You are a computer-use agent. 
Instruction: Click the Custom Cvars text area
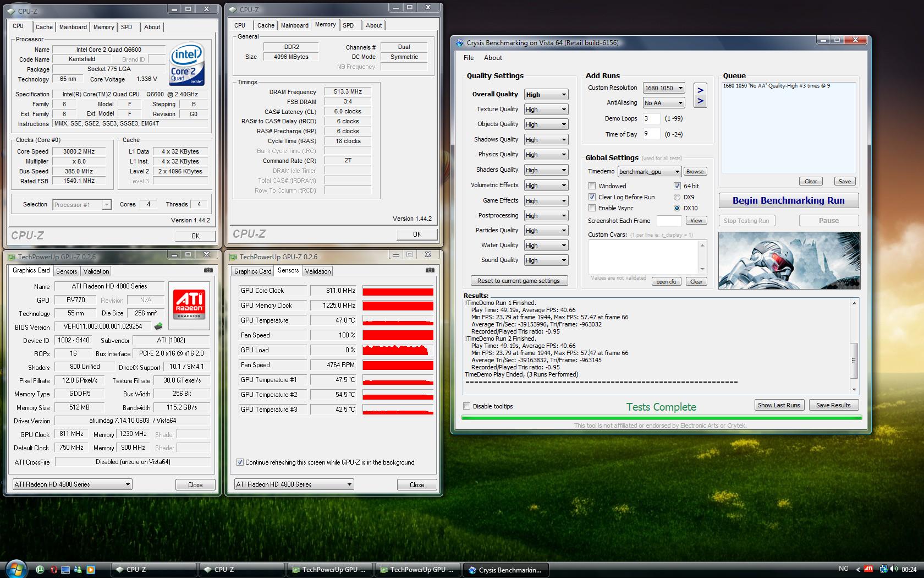click(x=643, y=257)
